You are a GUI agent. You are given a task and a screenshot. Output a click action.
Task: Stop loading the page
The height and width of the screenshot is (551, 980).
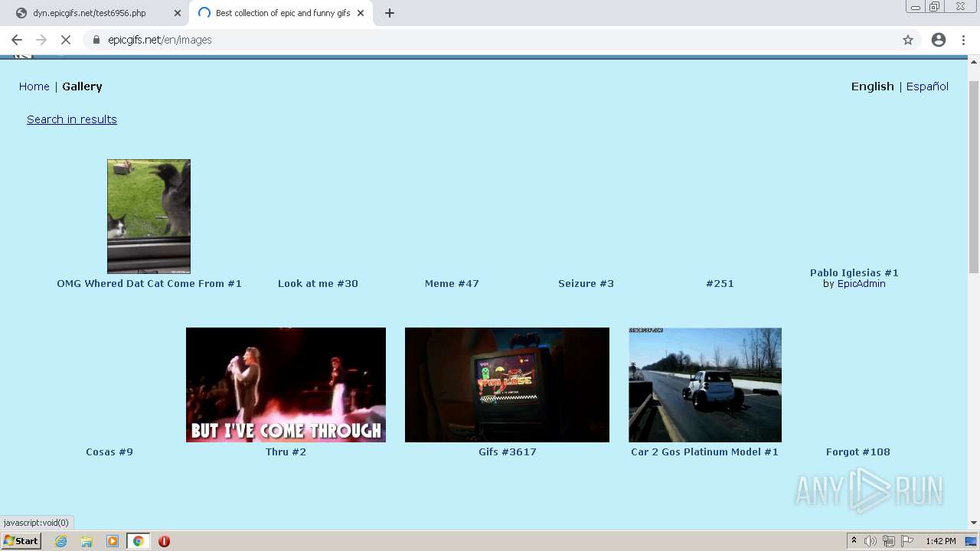pyautogui.click(x=65, y=40)
